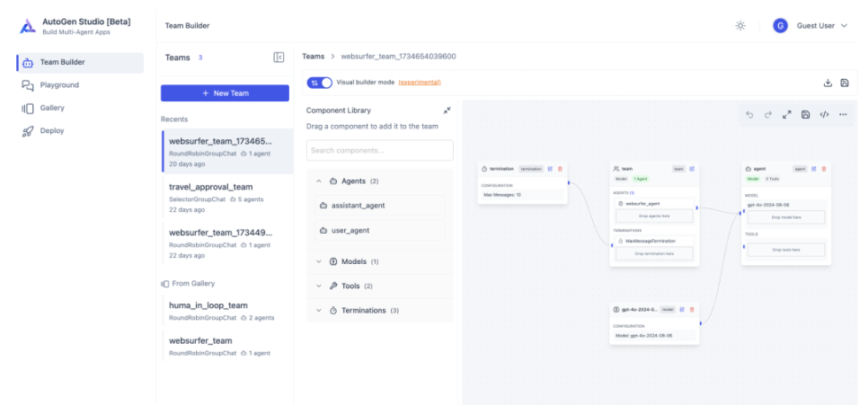Click Drop termination here zone
868x405 pixels.
[654, 253]
